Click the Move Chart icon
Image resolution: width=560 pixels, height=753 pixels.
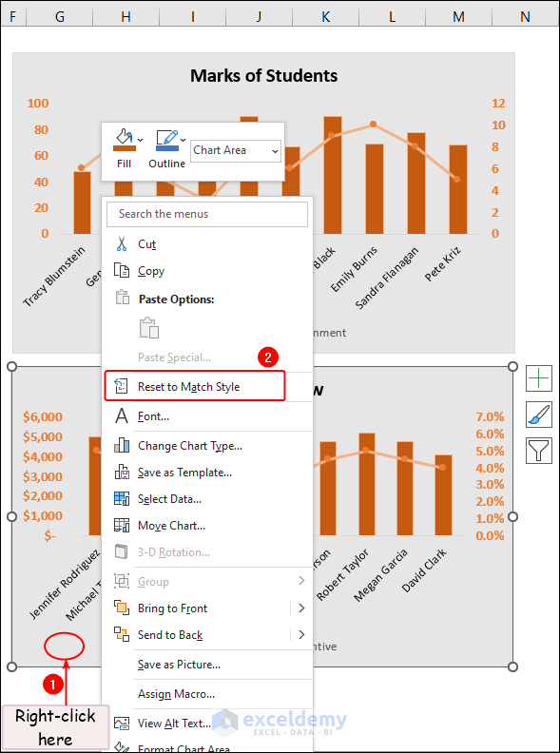coord(122,526)
